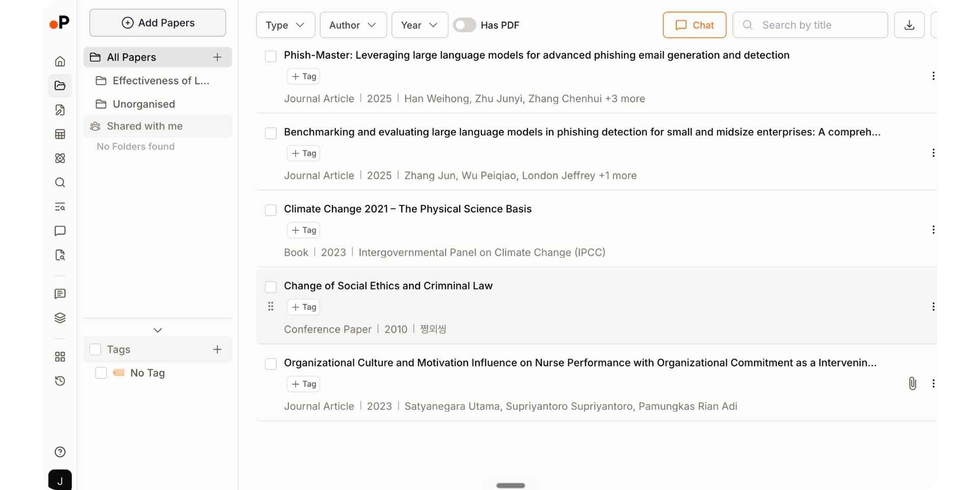
Task: Select the Shared with me section
Action: [158, 126]
